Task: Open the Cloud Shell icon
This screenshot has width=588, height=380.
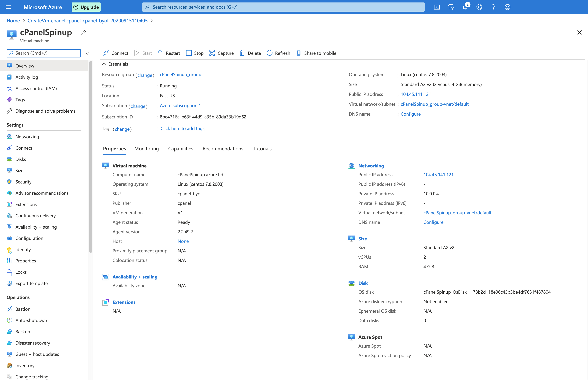Action: pyautogui.click(x=437, y=7)
